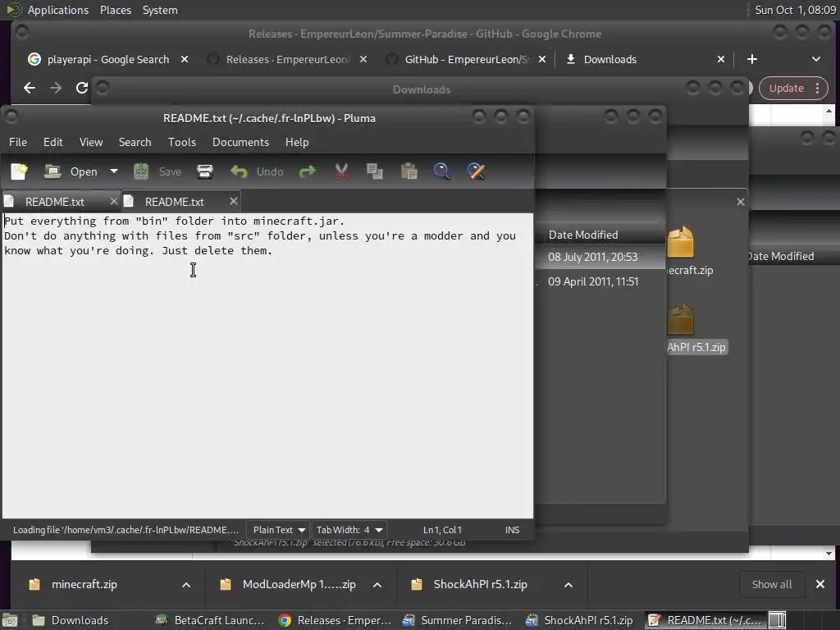
Task: Go back in Chrome
Action: pos(30,88)
